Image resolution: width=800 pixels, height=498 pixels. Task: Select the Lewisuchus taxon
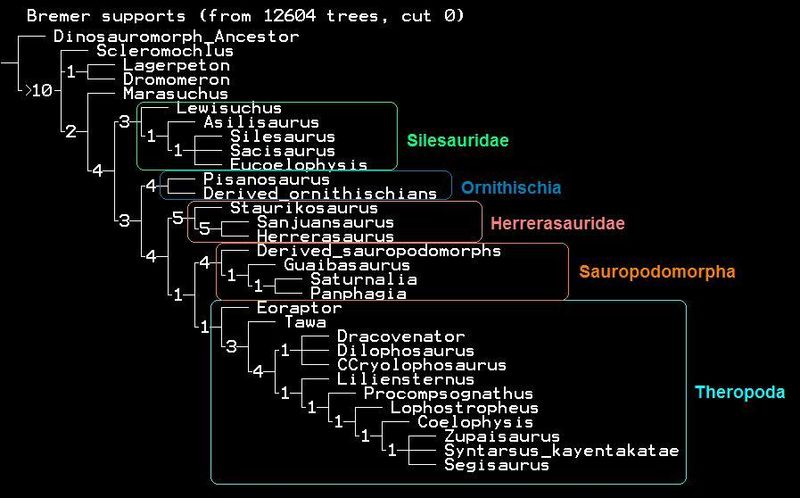pyautogui.click(x=229, y=108)
